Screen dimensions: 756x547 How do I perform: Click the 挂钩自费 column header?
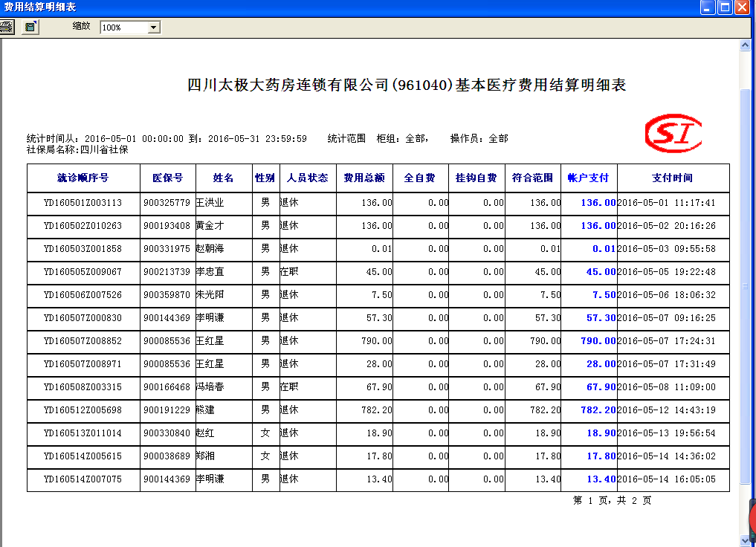click(x=476, y=178)
